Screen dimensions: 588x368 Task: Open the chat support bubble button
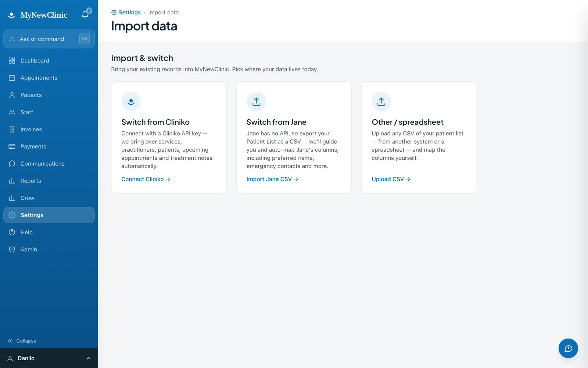tap(568, 348)
